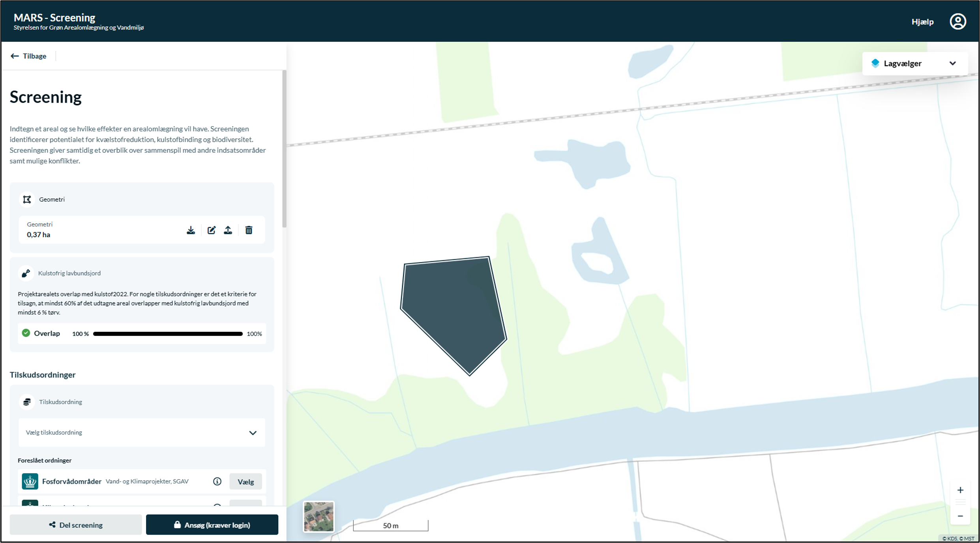
Task: Click the Tilskudsordninger heading
Action: [x=43, y=375]
